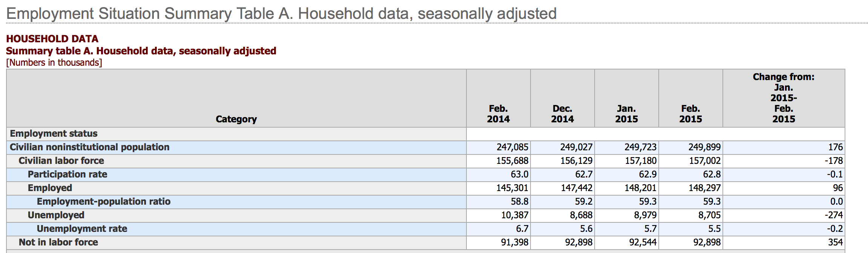Screen dimensions: 868x253
Task: Click the 'Not in labor force' row label
Action: tap(58, 242)
